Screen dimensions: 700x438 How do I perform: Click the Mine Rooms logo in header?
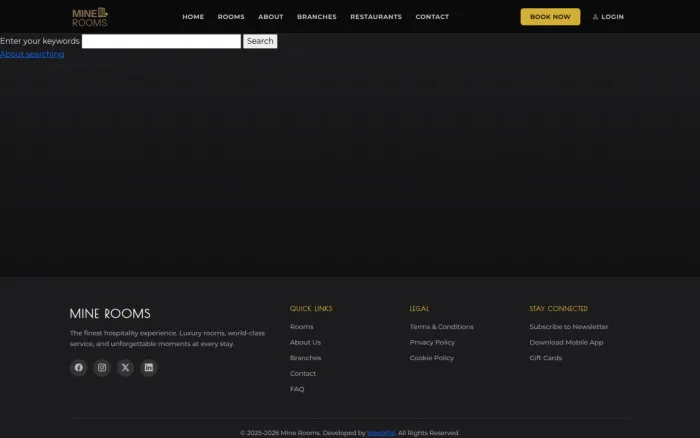tap(90, 17)
